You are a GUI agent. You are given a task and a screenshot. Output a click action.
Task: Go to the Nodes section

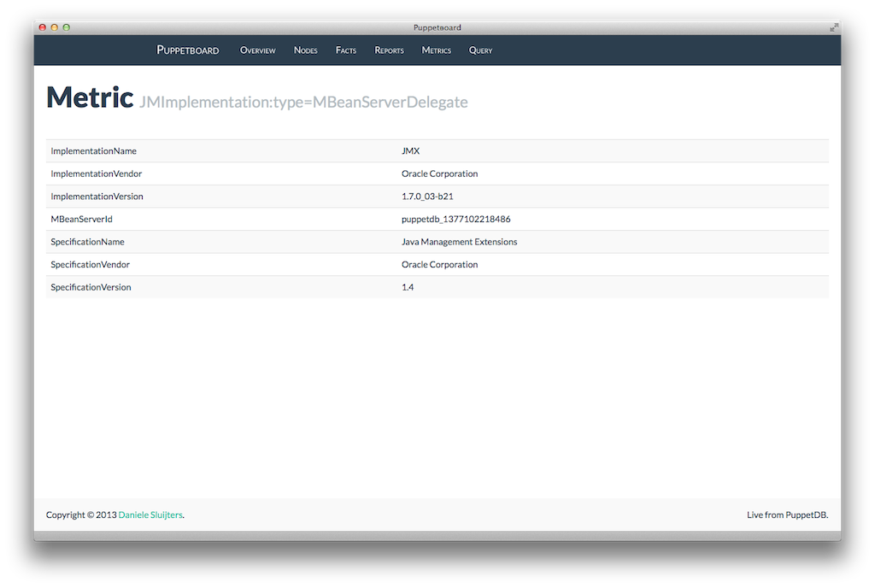click(x=305, y=50)
